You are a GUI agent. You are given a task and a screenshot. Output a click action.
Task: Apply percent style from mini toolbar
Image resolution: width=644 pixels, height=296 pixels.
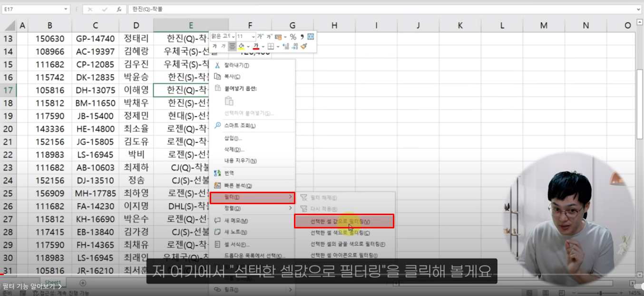tap(293, 37)
